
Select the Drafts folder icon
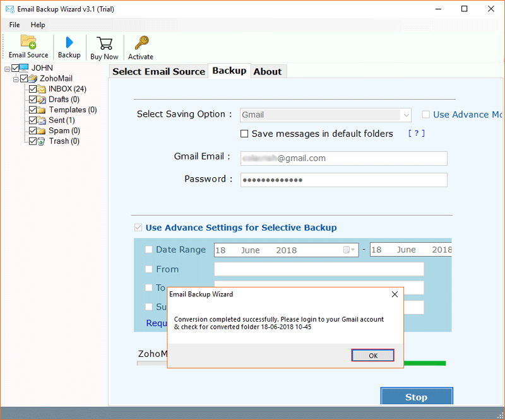[42, 100]
